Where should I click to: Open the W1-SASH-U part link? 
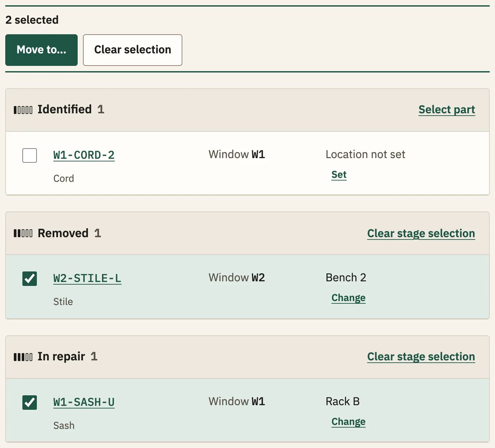tap(84, 402)
